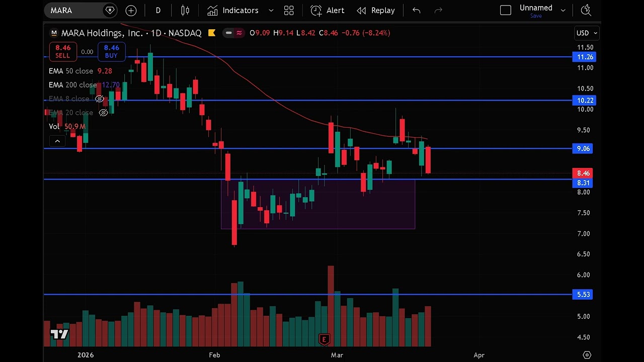
Task: Open the candlestick chart style picker
Action: [x=185, y=10]
